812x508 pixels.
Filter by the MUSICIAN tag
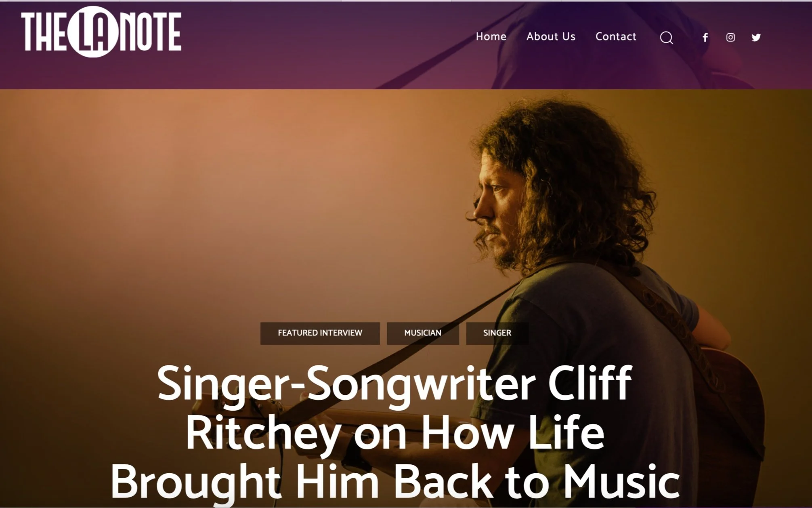point(423,333)
